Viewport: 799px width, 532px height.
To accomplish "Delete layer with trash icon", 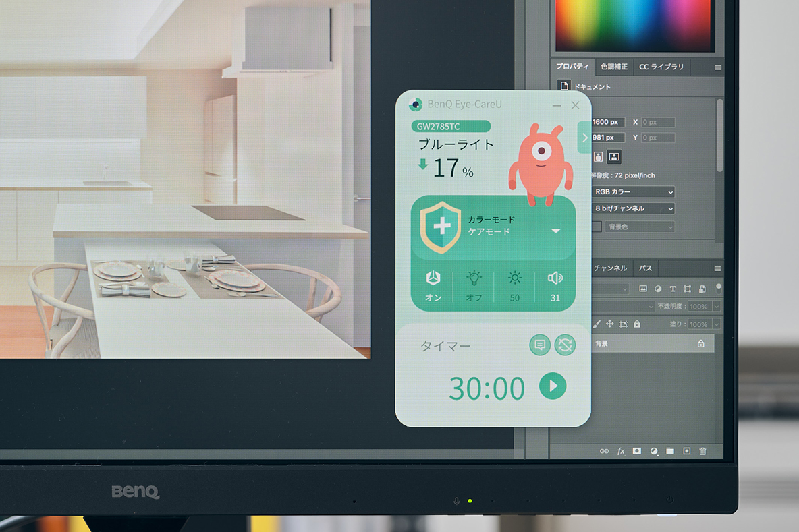I will click(x=702, y=451).
